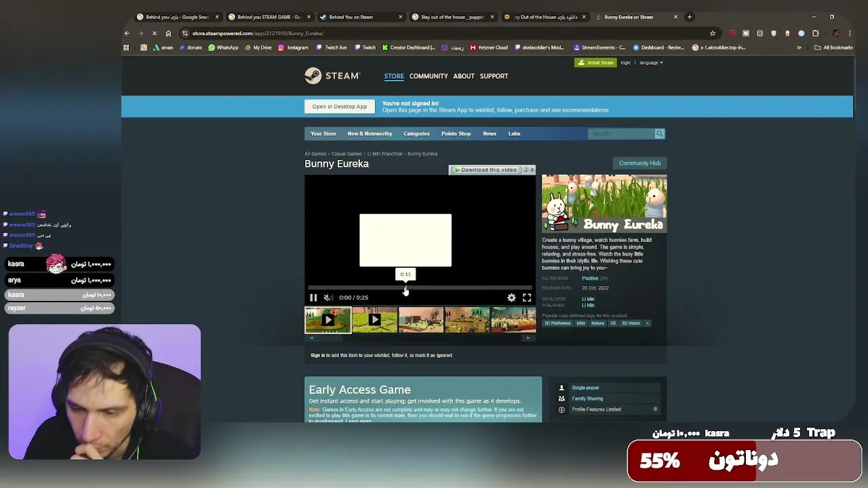Screen dimensions: 868x488
Task: Click the login link
Action: pyautogui.click(x=625, y=62)
